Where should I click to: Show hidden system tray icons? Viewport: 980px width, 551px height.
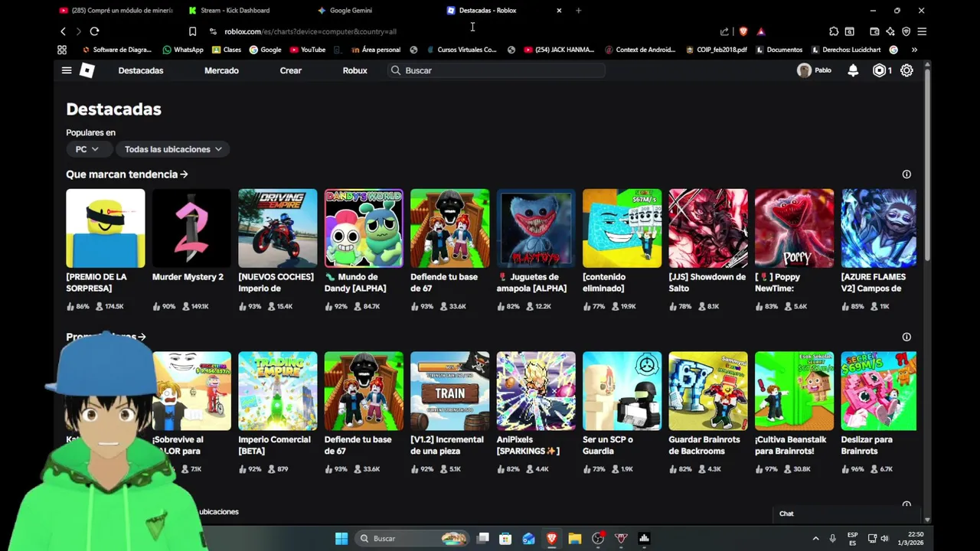(815, 538)
